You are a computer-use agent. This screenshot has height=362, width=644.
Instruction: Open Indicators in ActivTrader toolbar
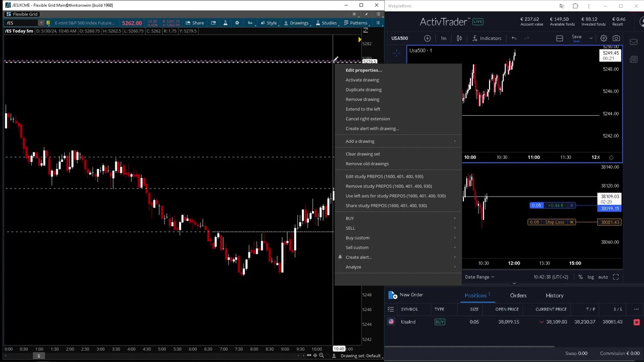(487, 38)
